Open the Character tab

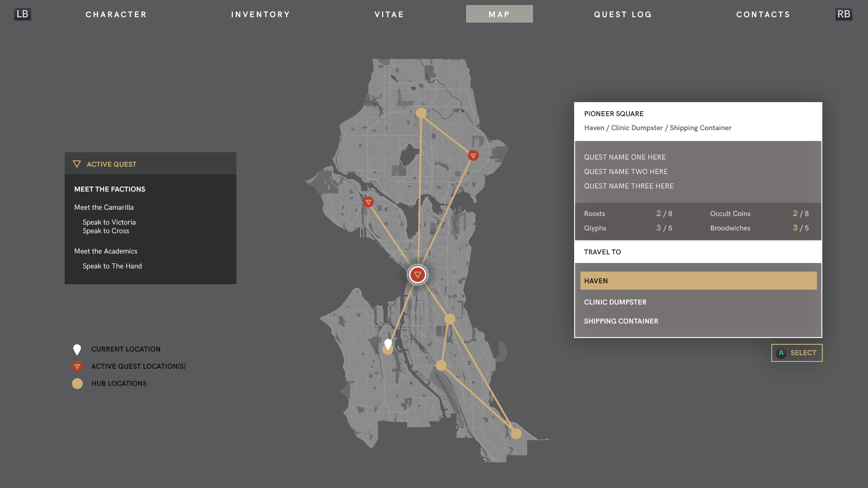pyautogui.click(x=116, y=14)
